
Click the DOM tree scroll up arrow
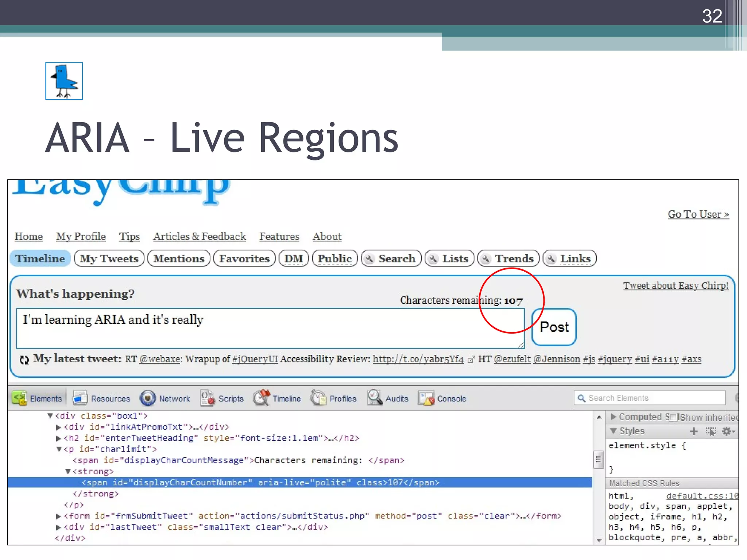[x=599, y=417]
